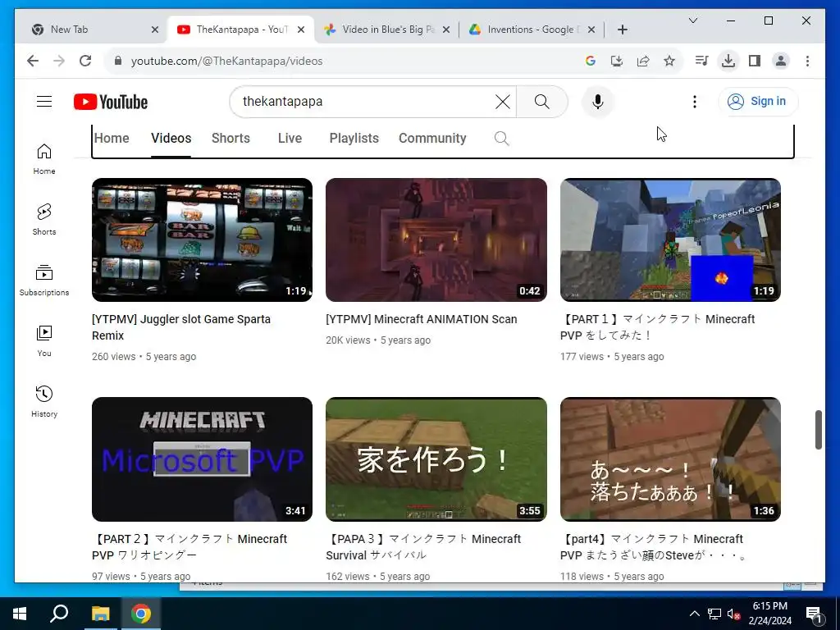Switch to the channel Shorts tab
Screen dimensions: 840x630
[x=231, y=138]
